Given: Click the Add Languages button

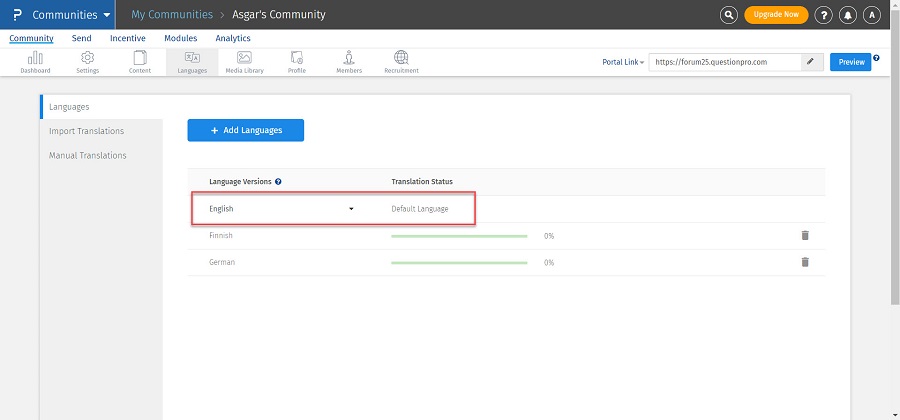Looking at the screenshot, I should 246,130.
